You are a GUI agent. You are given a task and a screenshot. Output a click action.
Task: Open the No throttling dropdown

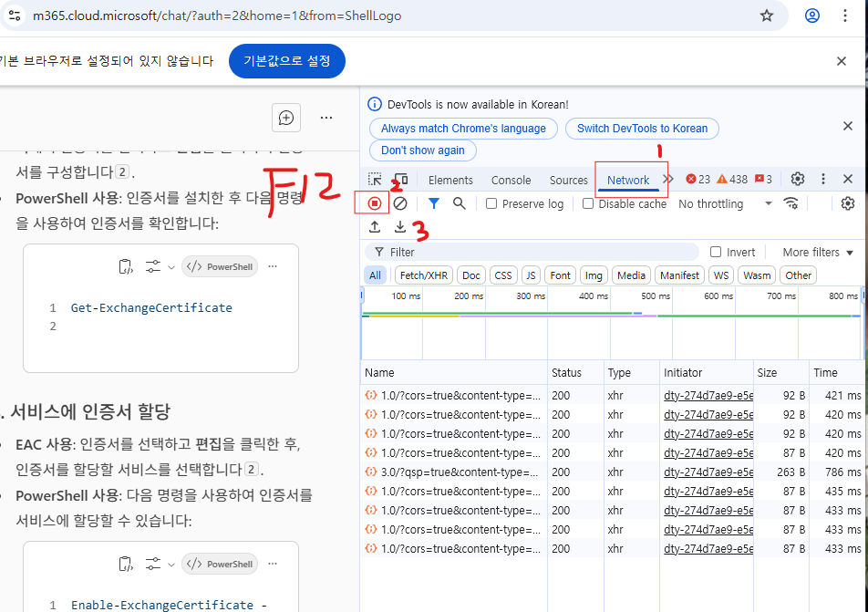725,203
